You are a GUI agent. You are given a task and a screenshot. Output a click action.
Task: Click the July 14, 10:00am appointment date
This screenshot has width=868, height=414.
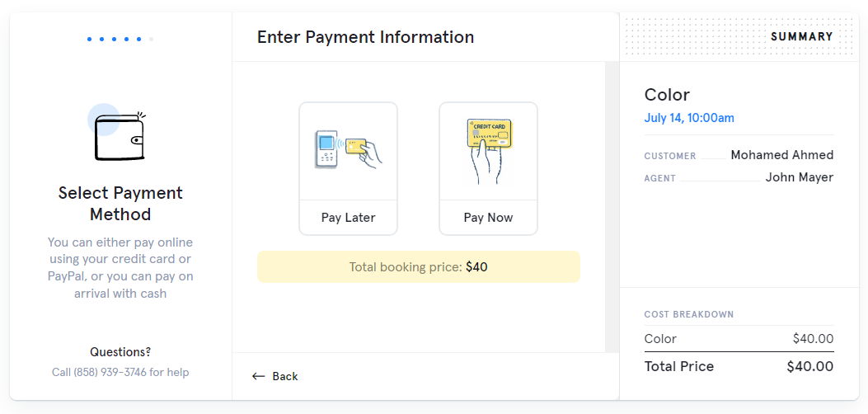point(689,118)
